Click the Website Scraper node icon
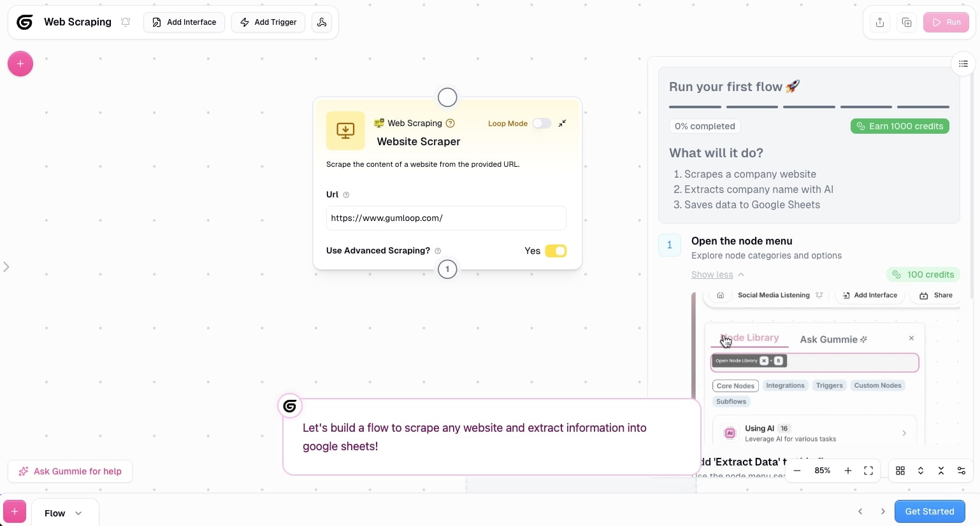The width and height of the screenshot is (980, 526). pyautogui.click(x=345, y=131)
